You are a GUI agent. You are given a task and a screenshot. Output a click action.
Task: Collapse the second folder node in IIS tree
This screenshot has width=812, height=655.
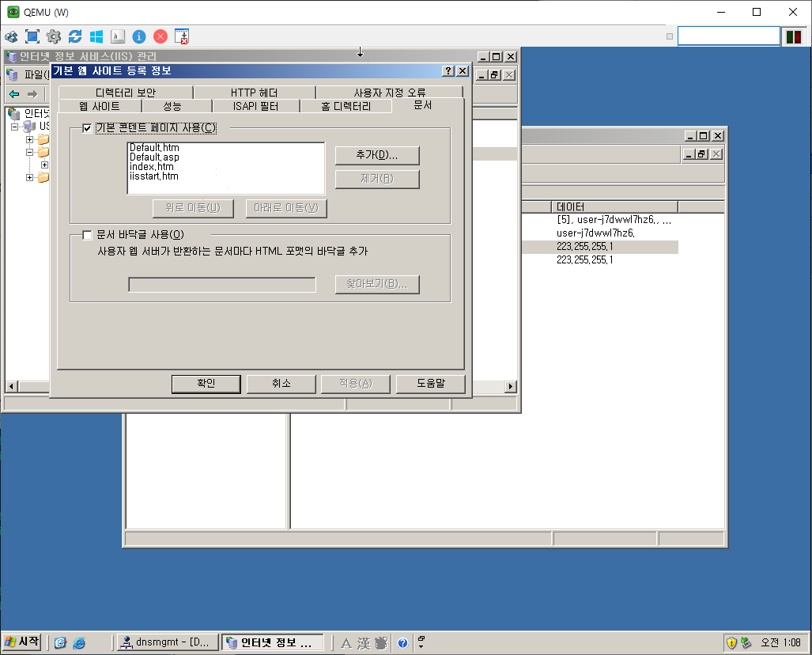(x=29, y=152)
